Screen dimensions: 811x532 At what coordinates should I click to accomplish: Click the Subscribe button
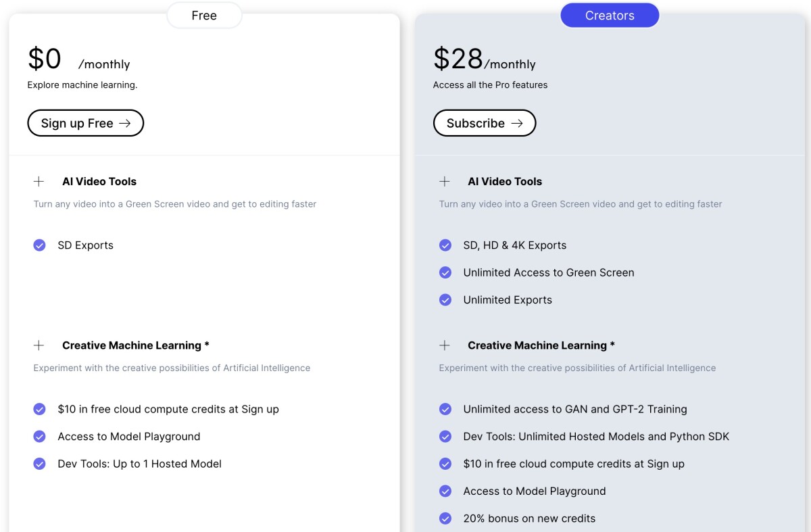click(485, 123)
